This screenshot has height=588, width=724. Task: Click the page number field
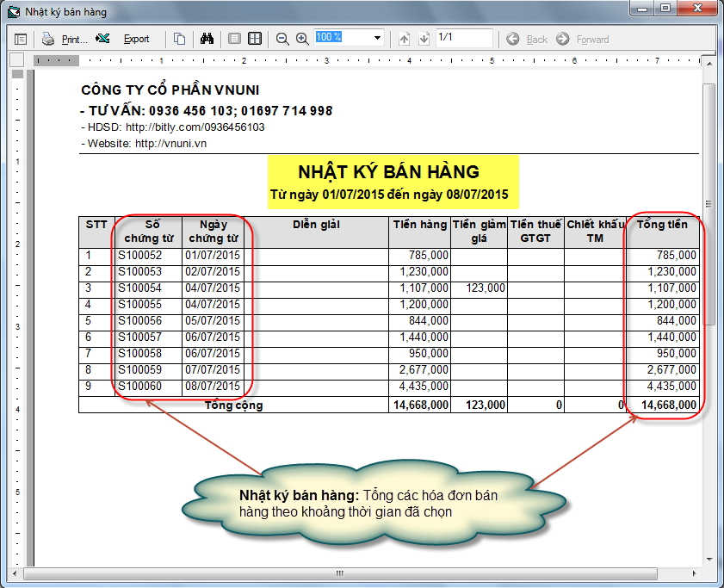point(463,38)
